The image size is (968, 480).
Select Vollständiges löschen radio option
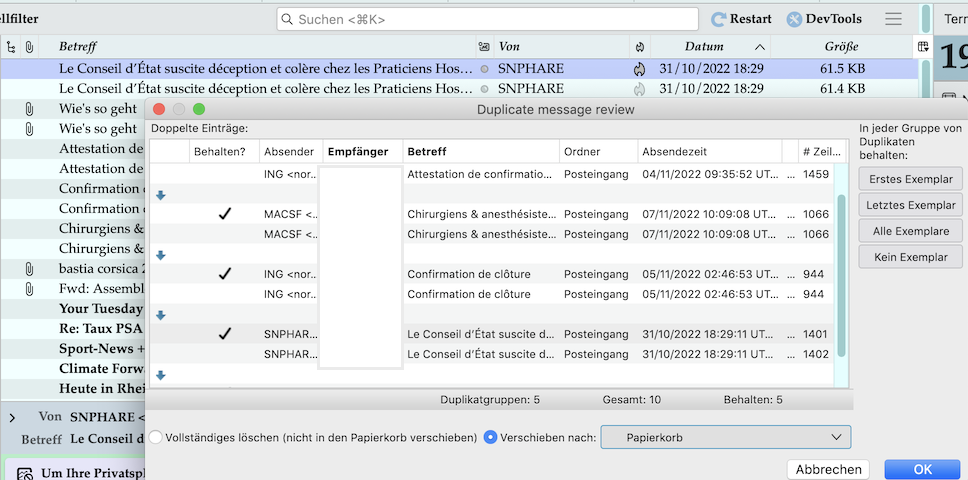[156, 437]
